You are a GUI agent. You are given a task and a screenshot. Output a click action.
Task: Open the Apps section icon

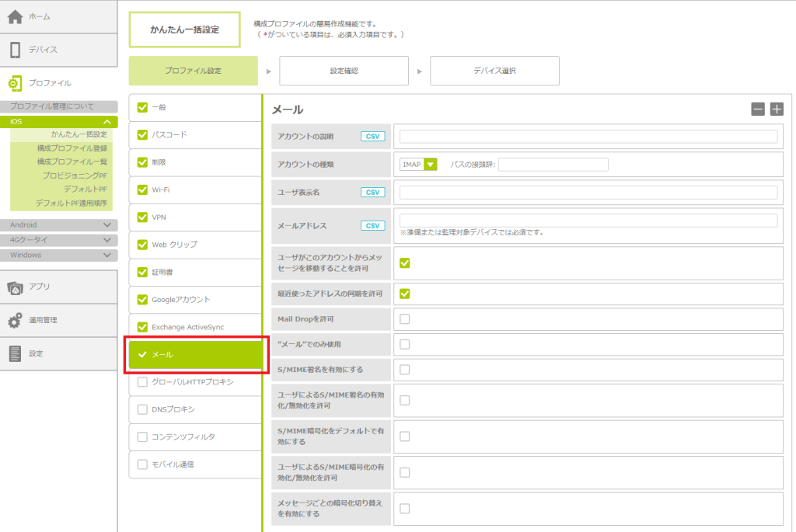click(x=16, y=287)
